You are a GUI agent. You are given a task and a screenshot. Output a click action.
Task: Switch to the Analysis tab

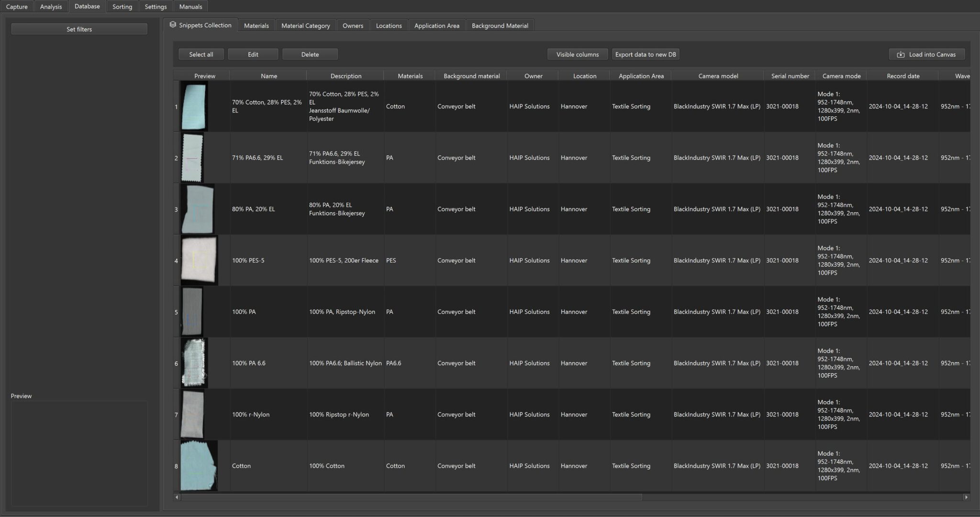coord(51,7)
